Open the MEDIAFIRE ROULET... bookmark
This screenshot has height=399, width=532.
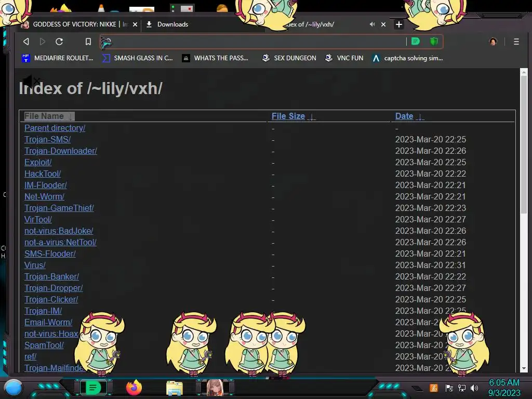(57, 58)
